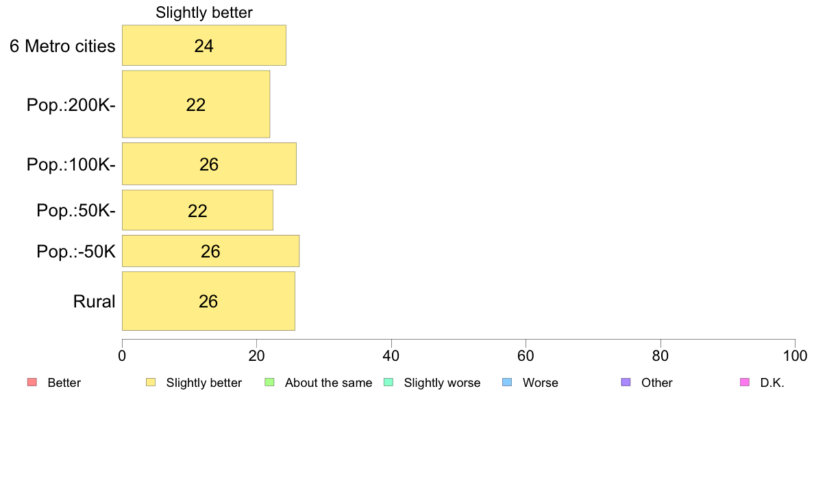Click the 100 axis tick label
This screenshot has width=814, height=504.
[x=795, y=355]
